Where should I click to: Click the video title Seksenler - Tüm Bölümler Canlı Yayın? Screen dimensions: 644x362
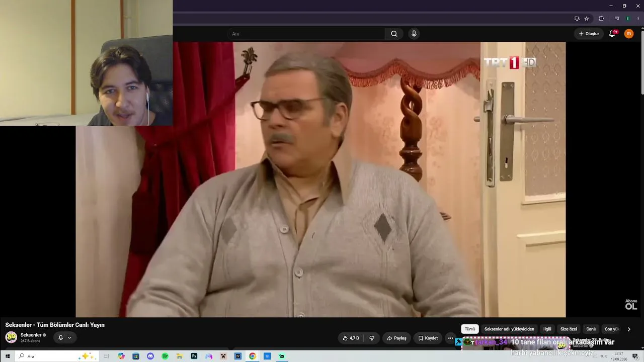55,325
